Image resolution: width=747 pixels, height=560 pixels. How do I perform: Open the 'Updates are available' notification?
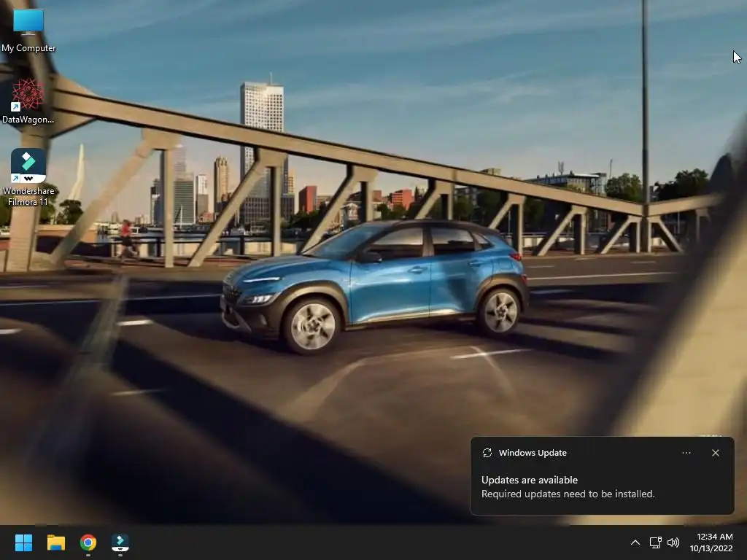coord(602,475)
